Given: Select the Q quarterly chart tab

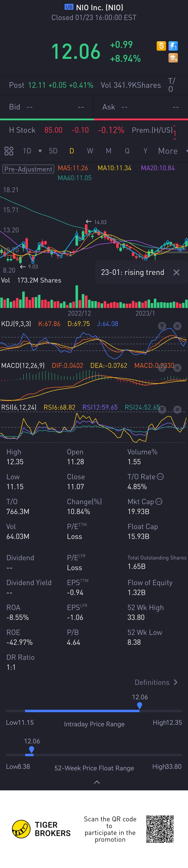Looking at the screenshot, I should (127, 151).
